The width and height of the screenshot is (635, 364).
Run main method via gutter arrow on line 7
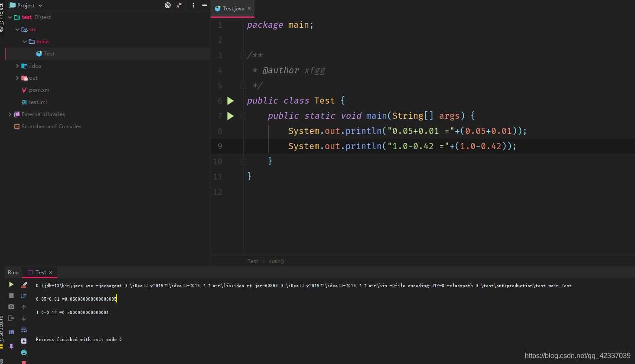(231, 116)
